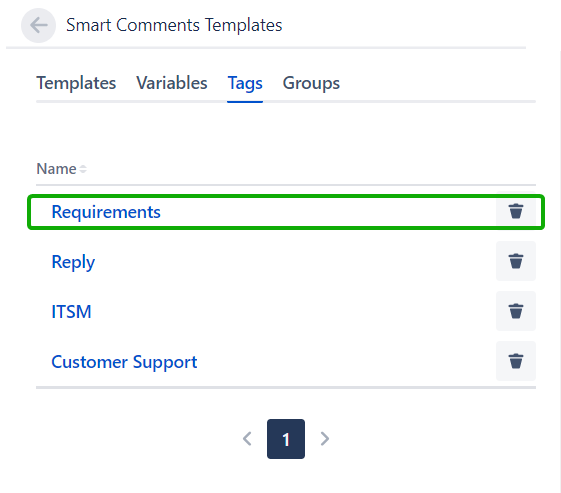Click the sort arrows beside Name
Screen dimensions: 561x493
(x=83, y=169)
